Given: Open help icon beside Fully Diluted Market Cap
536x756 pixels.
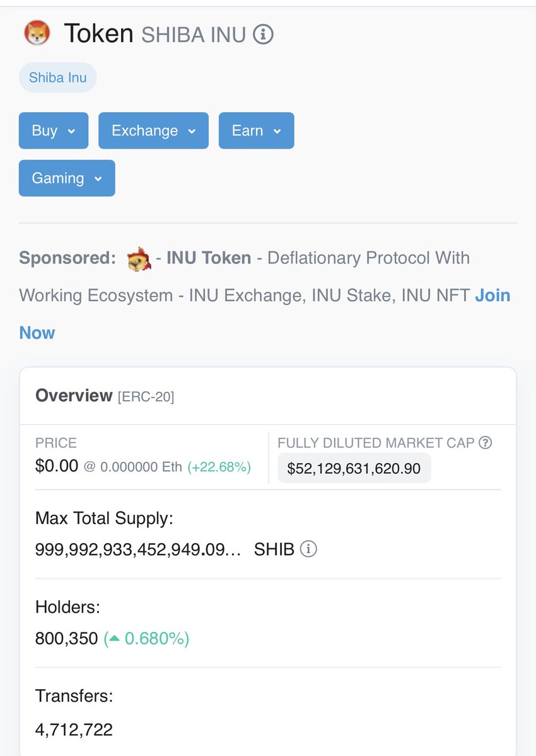Looking at the screenshot, I should [x=485, y=443].
